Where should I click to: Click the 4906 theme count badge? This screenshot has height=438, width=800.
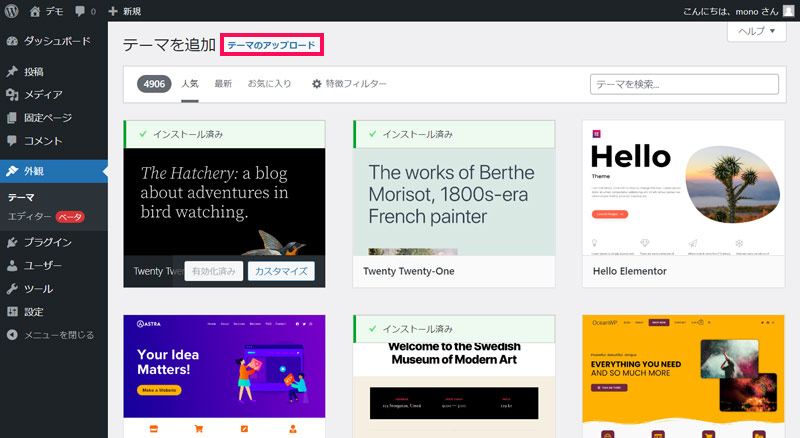click(x=154, y=84)
